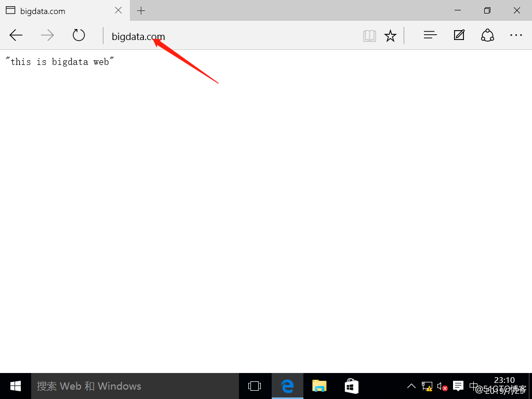Open the Store from taskbar
Image resolution: width=532 pixels, height=399 pixels.
[x=352, y=386]
